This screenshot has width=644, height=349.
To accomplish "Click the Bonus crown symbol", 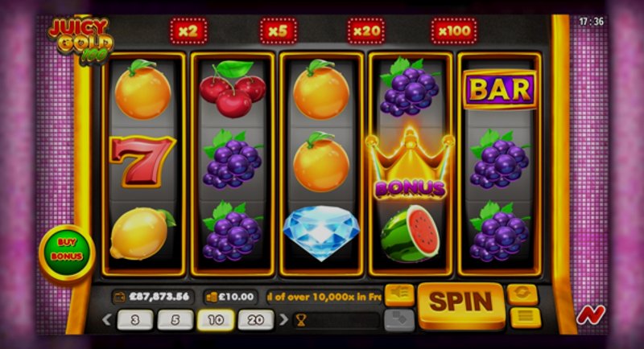I will [411, 165].
